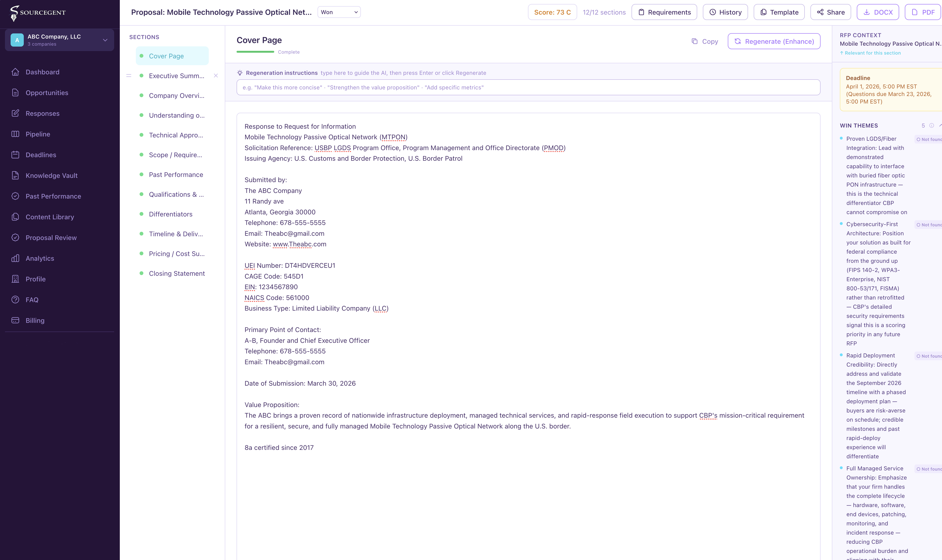Open the Pricing / Cost Summary section
Image resolution: width=942 pixels, height=560 pixels.
(172, 254)
